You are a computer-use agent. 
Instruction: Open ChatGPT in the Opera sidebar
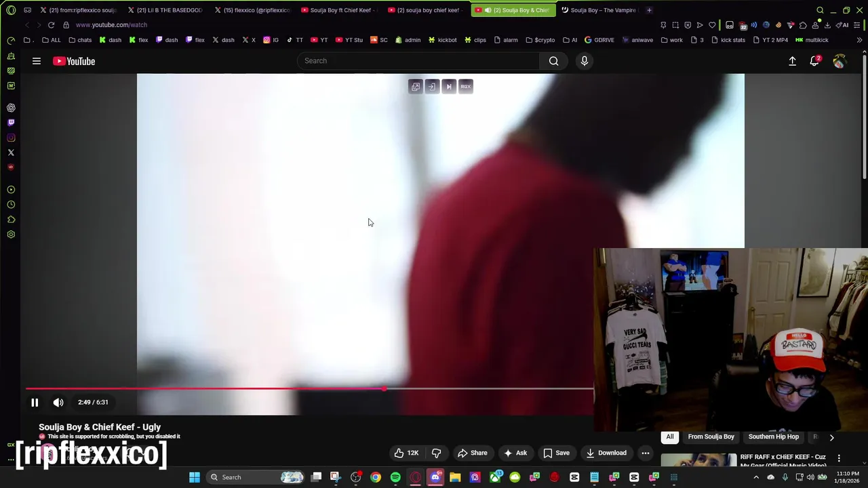11,108
